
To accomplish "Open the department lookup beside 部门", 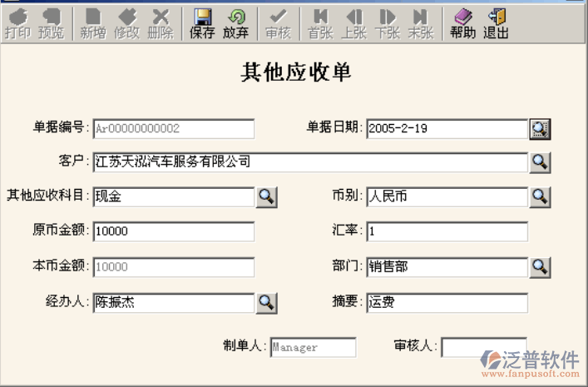I will pyautogui.click(x=541, y=266).
